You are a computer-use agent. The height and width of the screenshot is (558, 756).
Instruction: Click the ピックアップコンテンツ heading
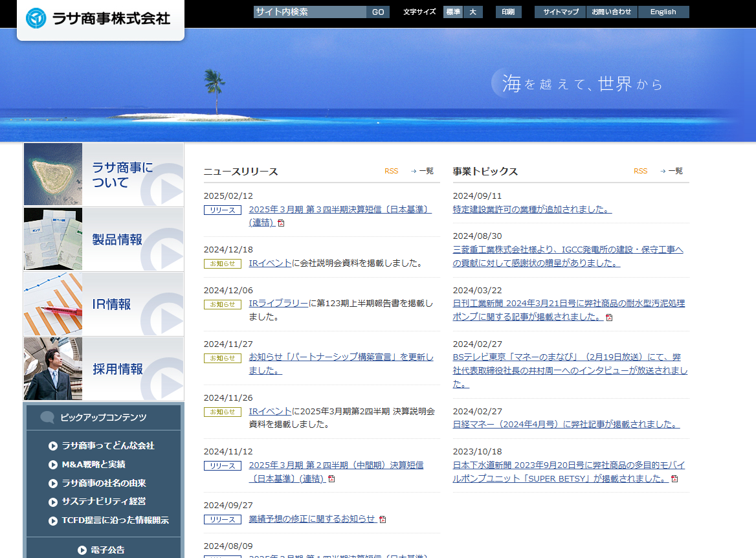[x=103, y=418]
